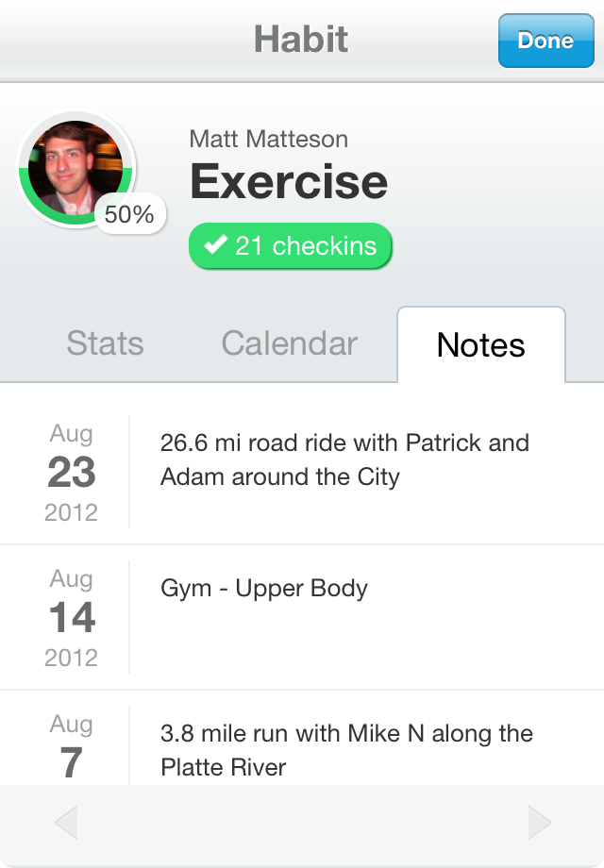Tap the Exercise habit title
Screen dimensions: 604x868
point(289,181)
